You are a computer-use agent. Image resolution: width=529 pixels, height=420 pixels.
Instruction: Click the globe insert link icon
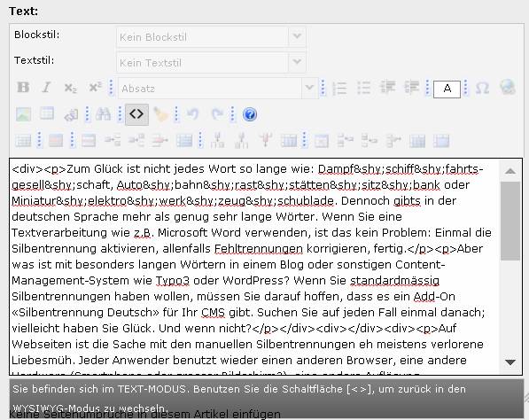pos(508,88)
